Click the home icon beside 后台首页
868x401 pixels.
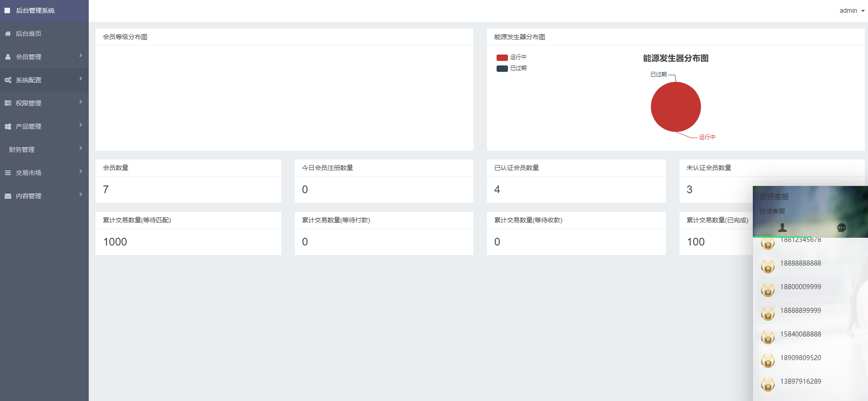coord(8,34)
